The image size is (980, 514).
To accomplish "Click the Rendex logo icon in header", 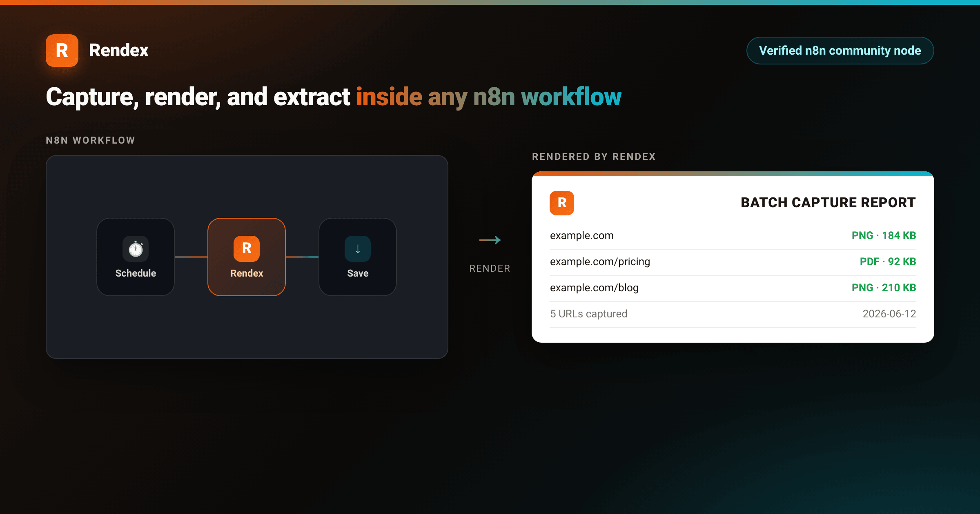I will click(x=62, y=51).
